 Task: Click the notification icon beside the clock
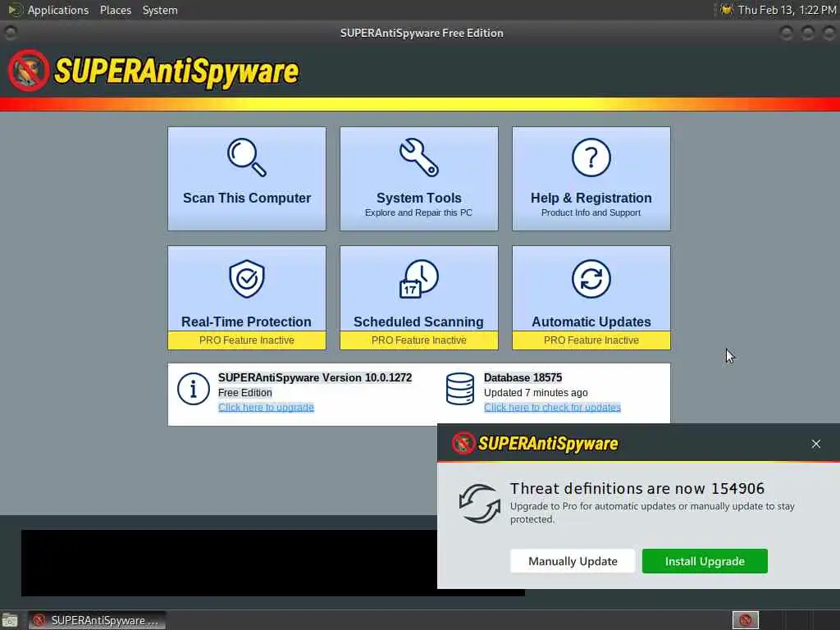(727, 10)
